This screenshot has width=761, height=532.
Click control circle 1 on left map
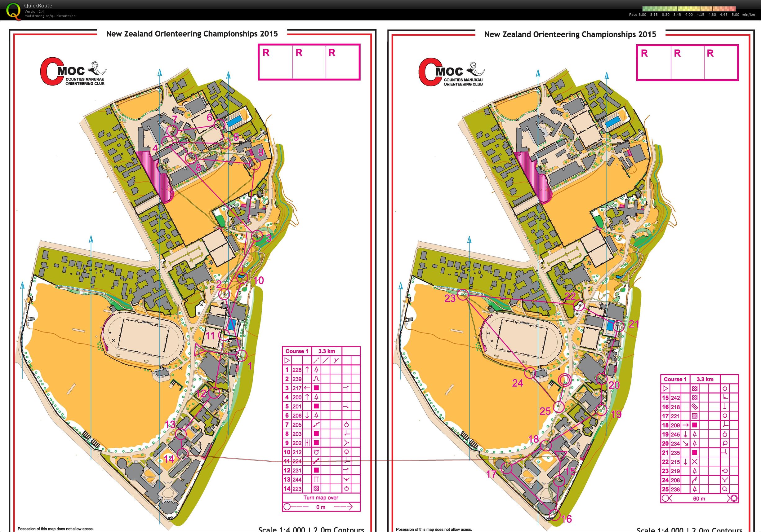(242, 355)
